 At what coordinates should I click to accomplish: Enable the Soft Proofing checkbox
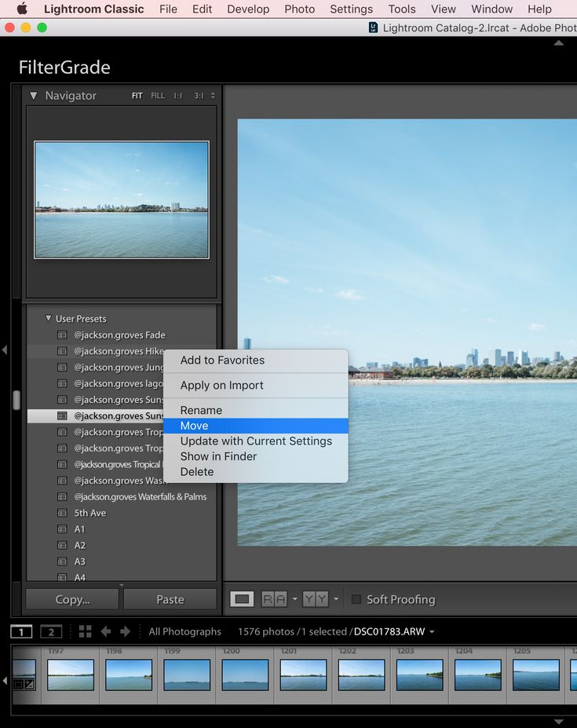pyautogui.click(x=356, y=599)
